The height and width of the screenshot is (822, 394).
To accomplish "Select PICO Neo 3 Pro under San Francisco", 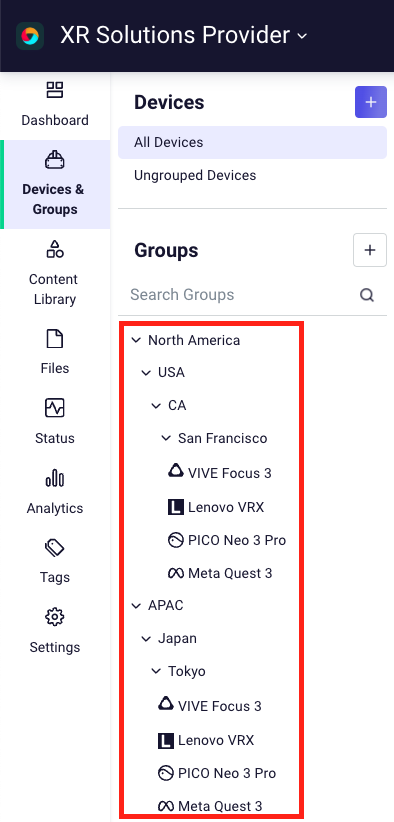I will pos(227,540).
